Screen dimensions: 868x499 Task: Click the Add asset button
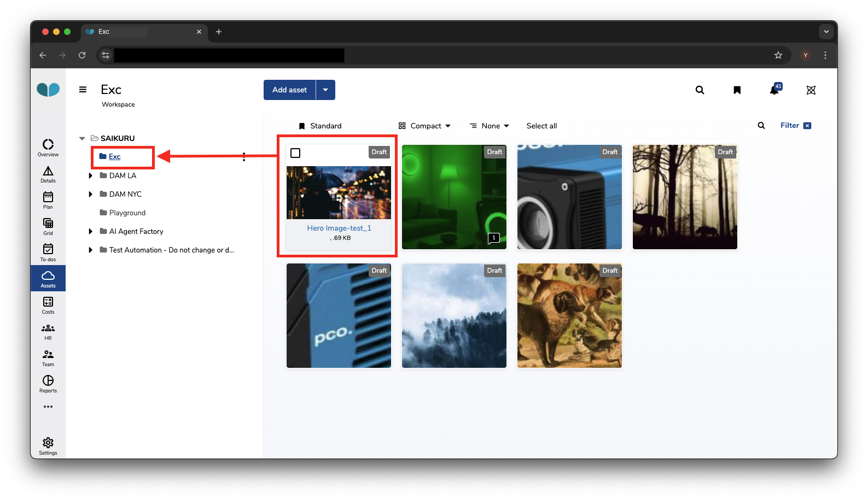290,90
